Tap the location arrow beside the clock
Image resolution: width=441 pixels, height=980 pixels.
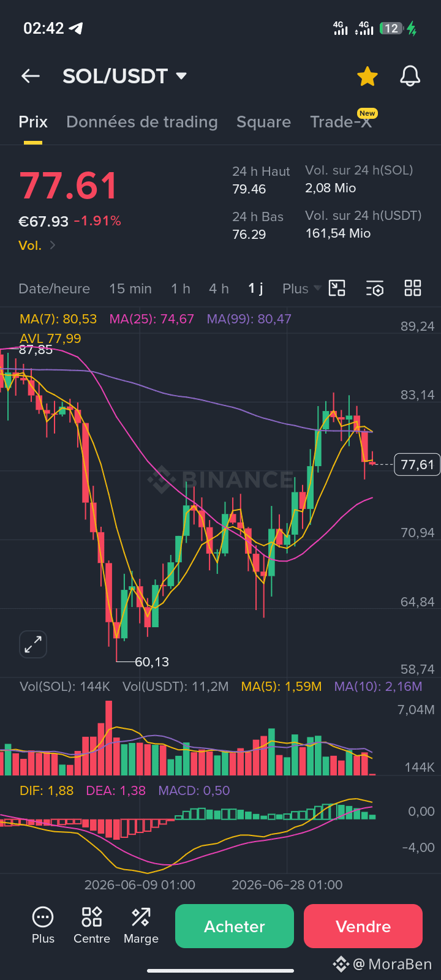click(76, 28)
